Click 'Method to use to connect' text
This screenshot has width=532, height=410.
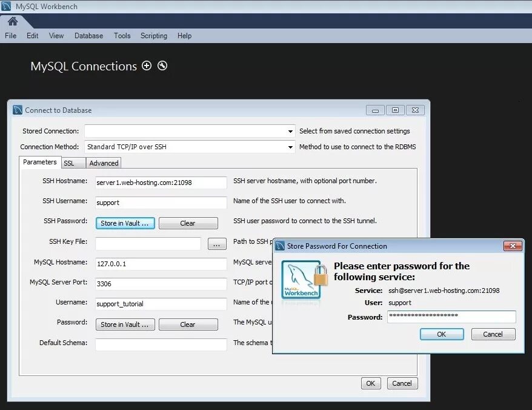(x=357, y=147)
